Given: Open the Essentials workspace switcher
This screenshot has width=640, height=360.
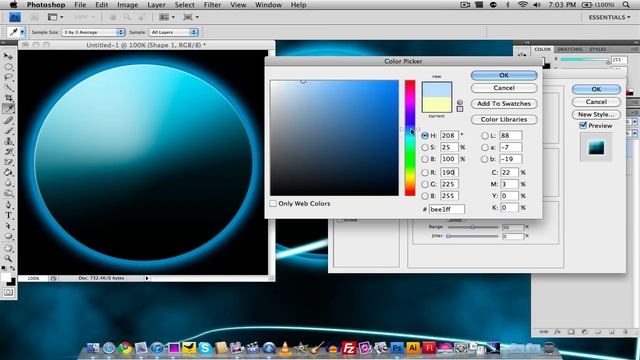Looking at the screenshot, I should [x=609, y=17].
